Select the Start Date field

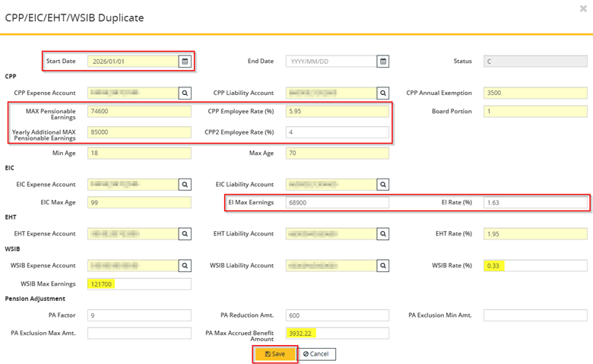click(x=133, y=62)
